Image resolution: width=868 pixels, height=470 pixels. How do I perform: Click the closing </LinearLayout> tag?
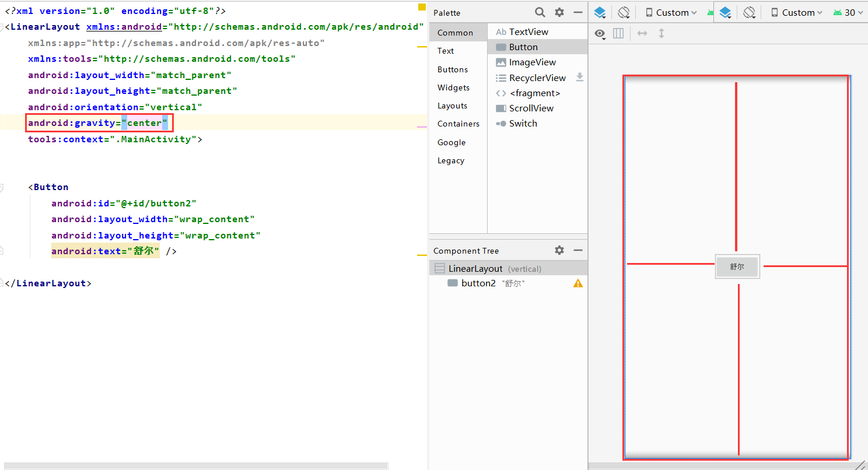[48, 283]
